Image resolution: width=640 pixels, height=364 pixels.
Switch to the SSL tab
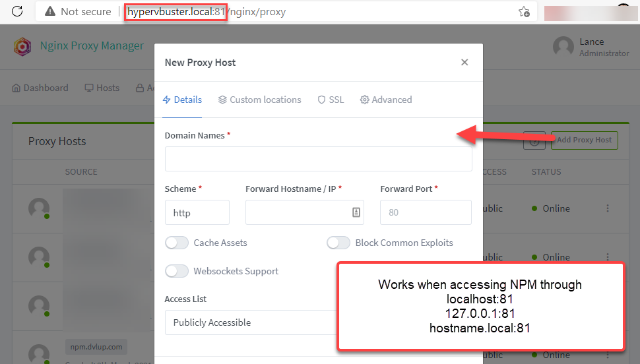(x=331, y=100)
